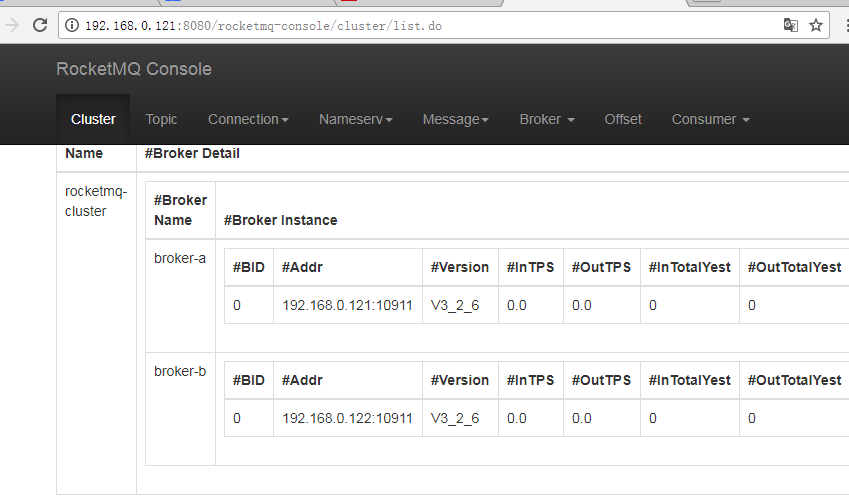849x503 pixels.
Task: Click the #Broker Instance header
Action: click(x=280, y=220)
